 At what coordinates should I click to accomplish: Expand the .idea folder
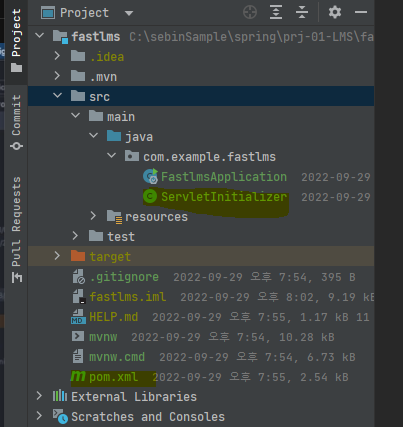click(57, 56)
